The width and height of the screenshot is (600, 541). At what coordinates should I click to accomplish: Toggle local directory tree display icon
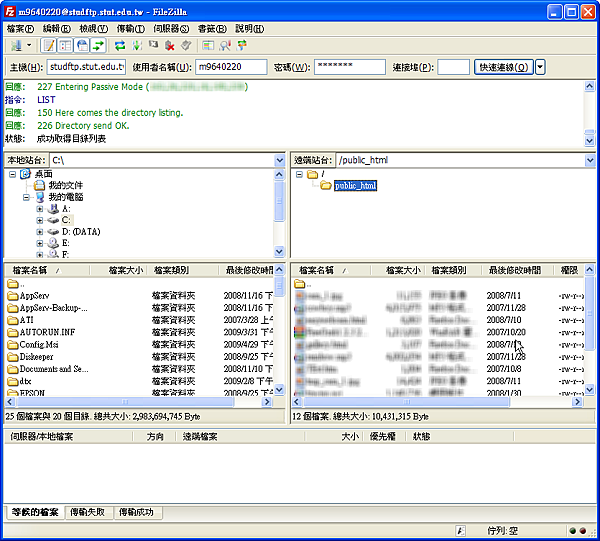(x=65, y=46)
